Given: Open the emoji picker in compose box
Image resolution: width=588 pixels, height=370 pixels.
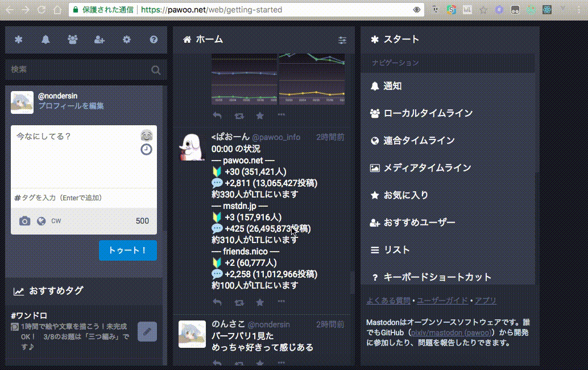Looking at the screenshot, I should pyautogui.click(x=147, y=135).
